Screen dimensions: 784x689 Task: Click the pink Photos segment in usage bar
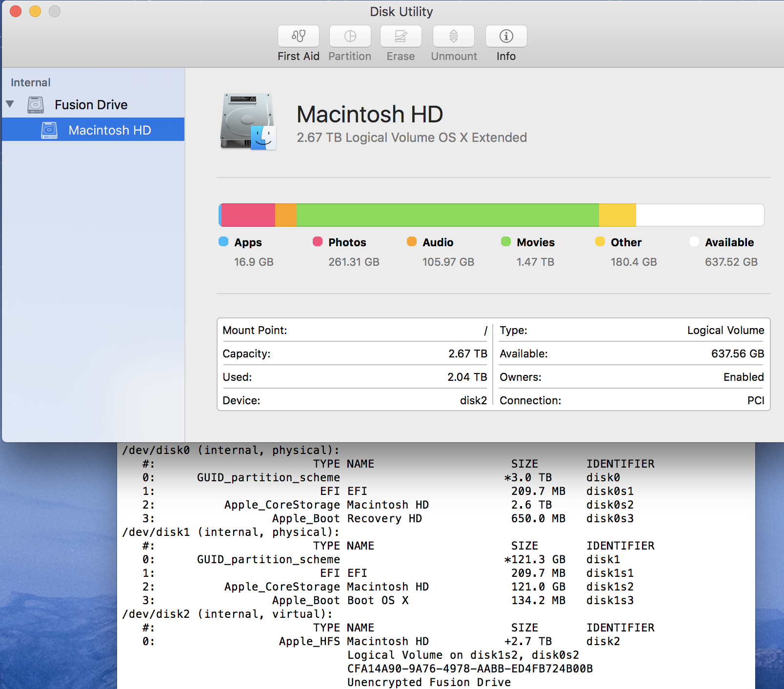[x=248, y=215]
